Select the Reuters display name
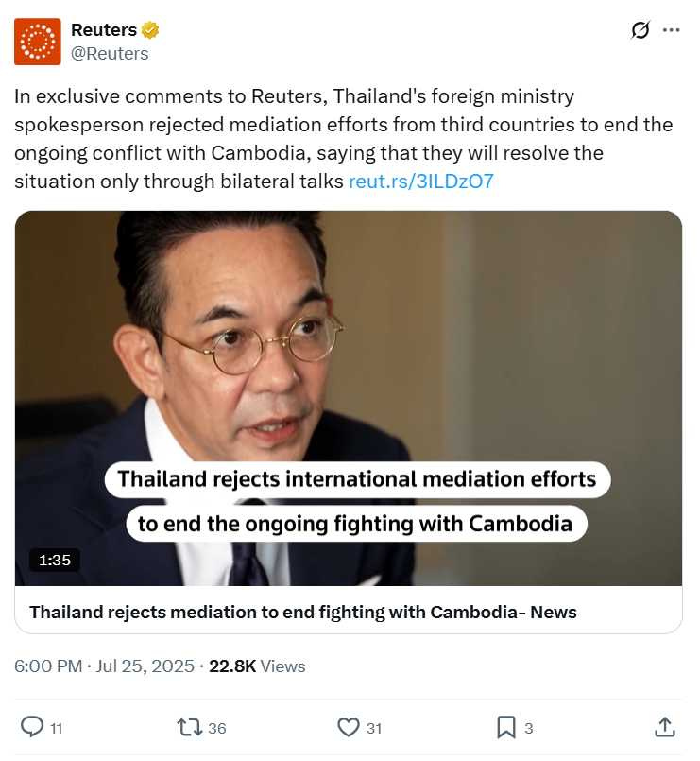 [102, 29]
